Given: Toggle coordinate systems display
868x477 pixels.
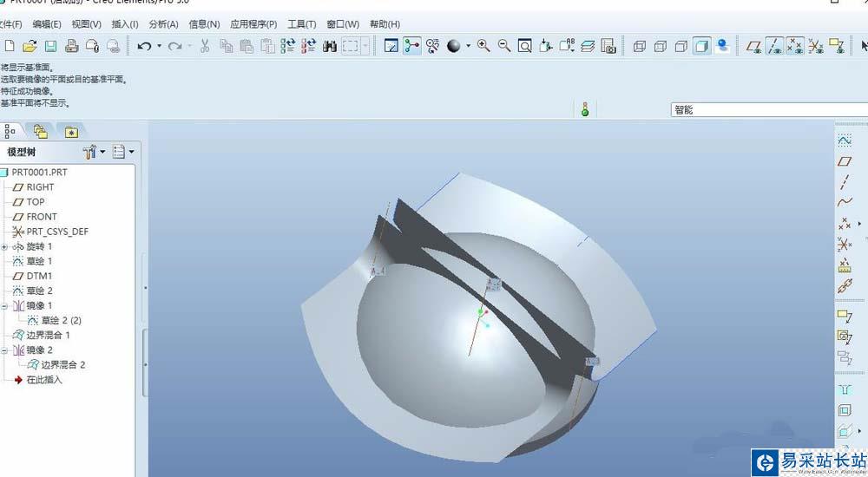Looking at the screenshot, I should (815, 46).
